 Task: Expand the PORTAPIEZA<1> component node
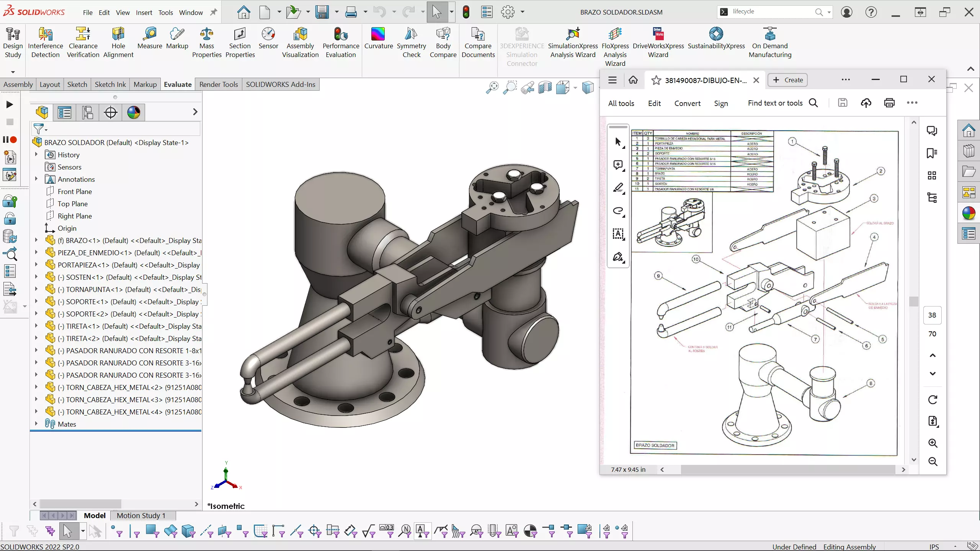click(x=36, y=265)
